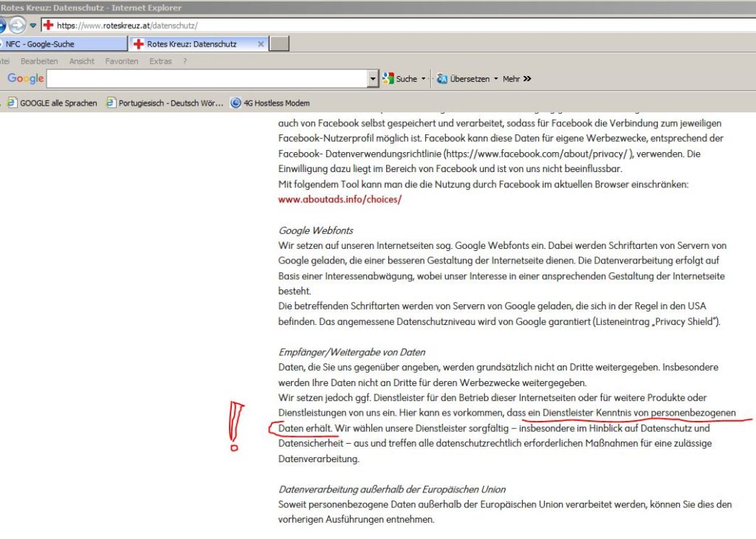This screenshot has height=539, width=756.
Task: Open the recent pages dropdown arrow
Action: pyautogui.click(x=32, y=26)
